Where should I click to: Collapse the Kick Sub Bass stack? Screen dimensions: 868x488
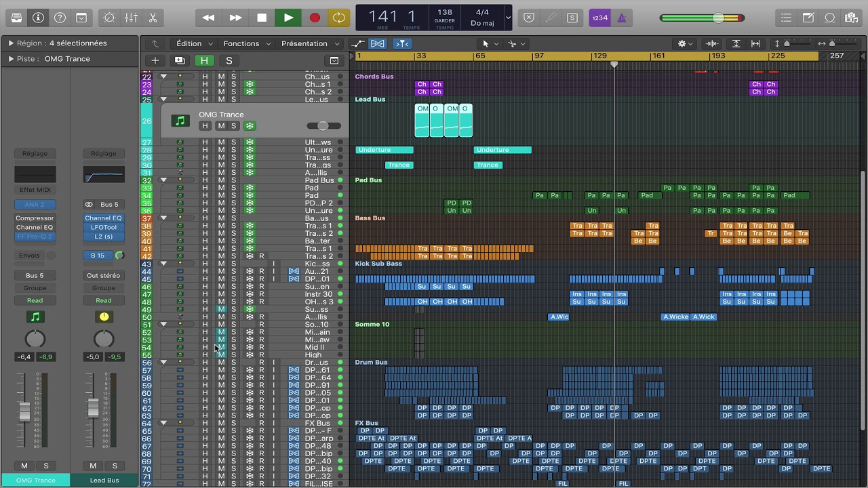click(x=163, y=264)
